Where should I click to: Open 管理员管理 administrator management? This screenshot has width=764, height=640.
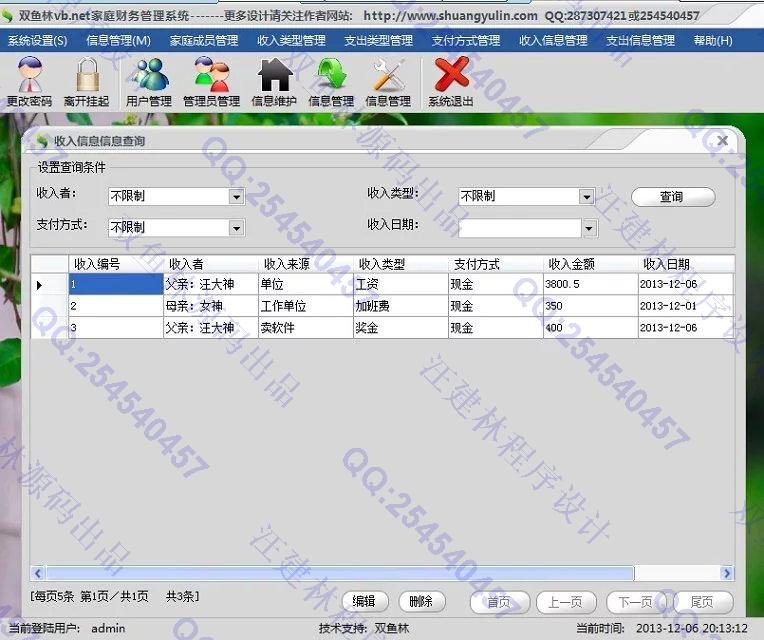211,82
